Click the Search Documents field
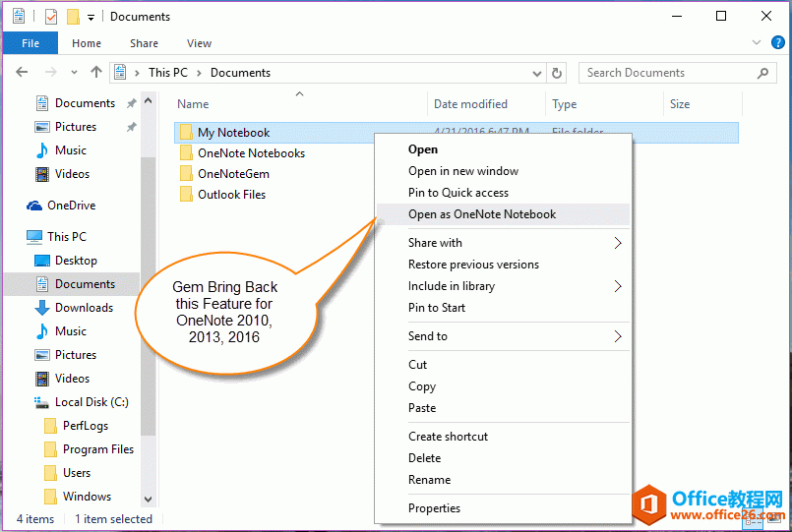Viewport: 792px width, 532px height. pyautogui.click(x=677, y=73)
